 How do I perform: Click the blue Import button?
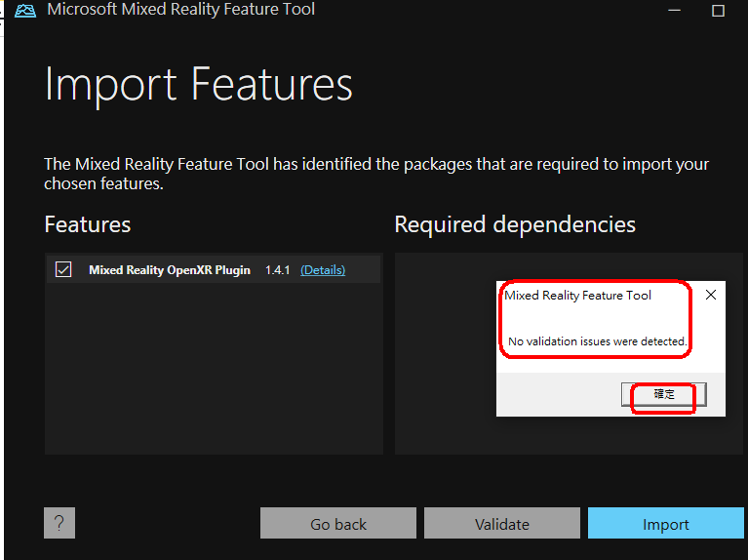click(665, 523)
